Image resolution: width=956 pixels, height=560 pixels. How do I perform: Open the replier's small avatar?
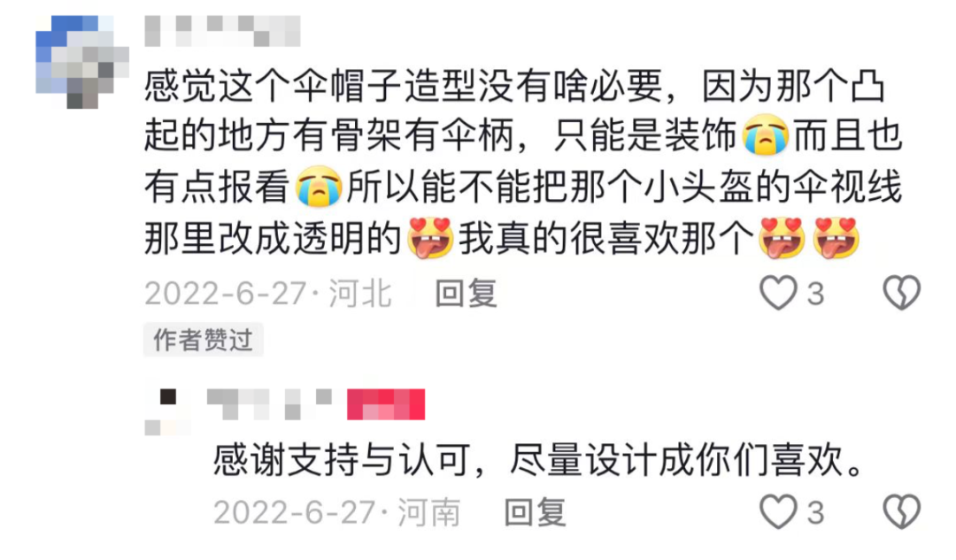click(x=168, y=412)
